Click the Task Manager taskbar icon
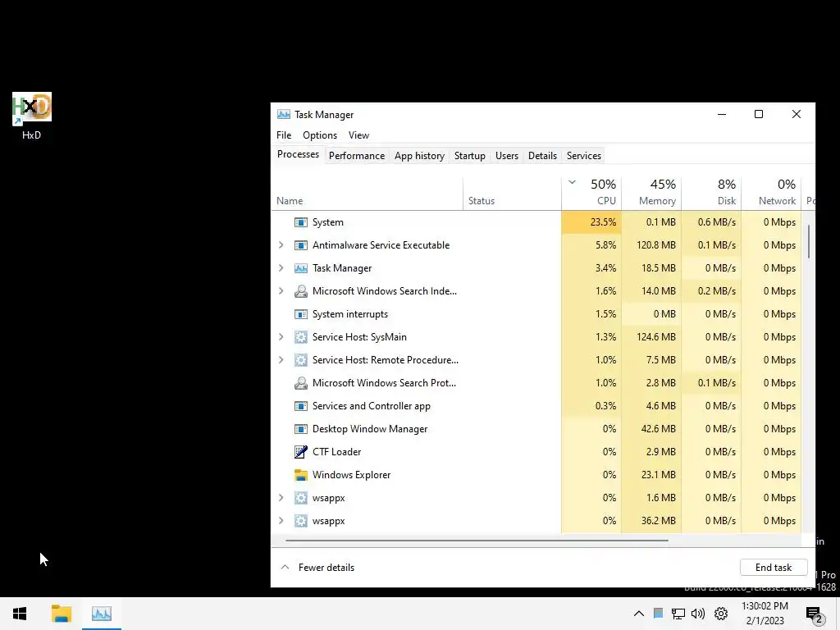Viewport: 840px width, 630px height. coord(102,614)
